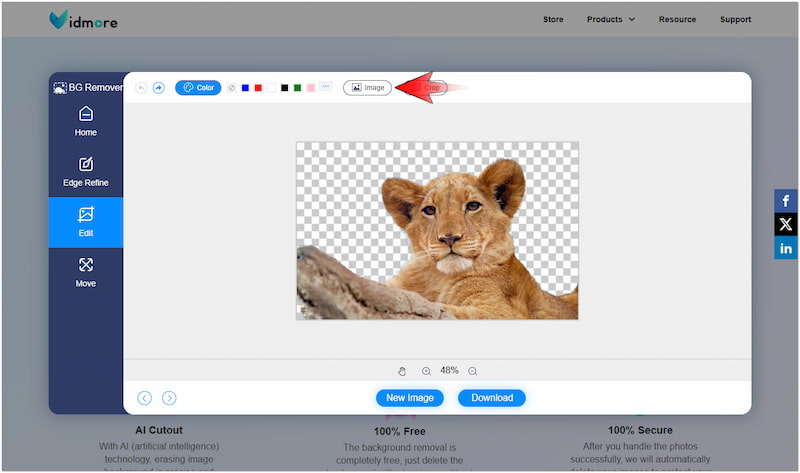This screenshot has width=800, height=473.
Task: Click the zoom out magnifier
Action: click(473, 371)
